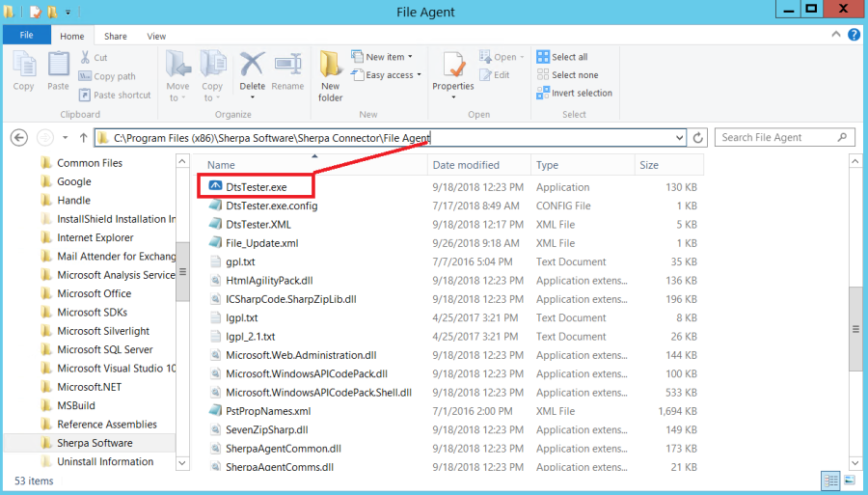Switch to details view layout
The width and height of the screenshot is (868, 495).
click(830, 480)
